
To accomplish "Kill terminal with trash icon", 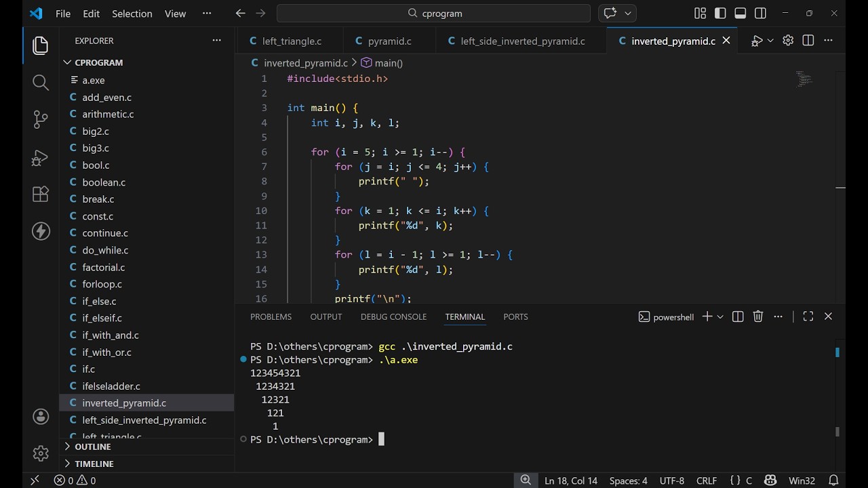I will point(758,317).
